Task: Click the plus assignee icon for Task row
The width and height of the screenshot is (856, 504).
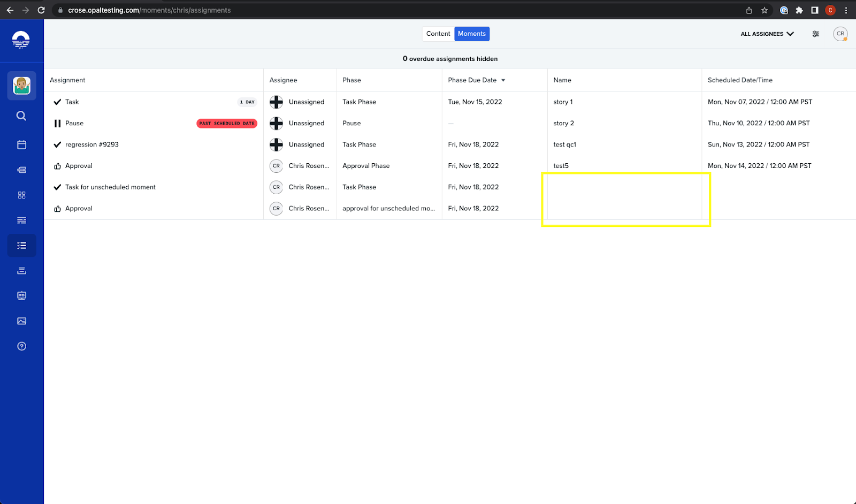Action: tap(276, 102)
